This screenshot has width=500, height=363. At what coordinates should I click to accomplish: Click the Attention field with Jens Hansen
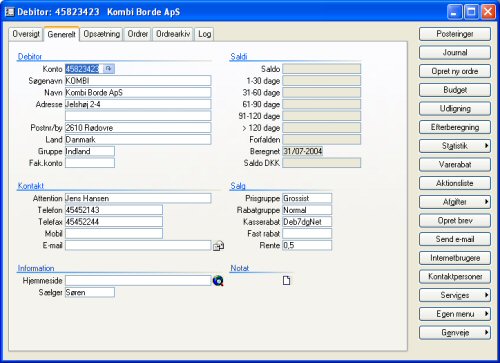pyautogui.click(x=138, y=198)
